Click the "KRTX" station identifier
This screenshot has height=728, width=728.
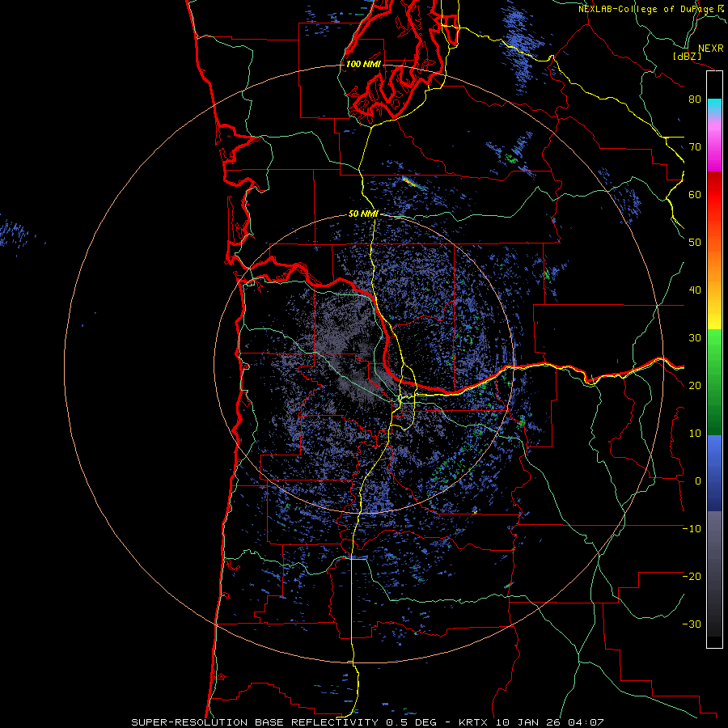click(475, 722)
